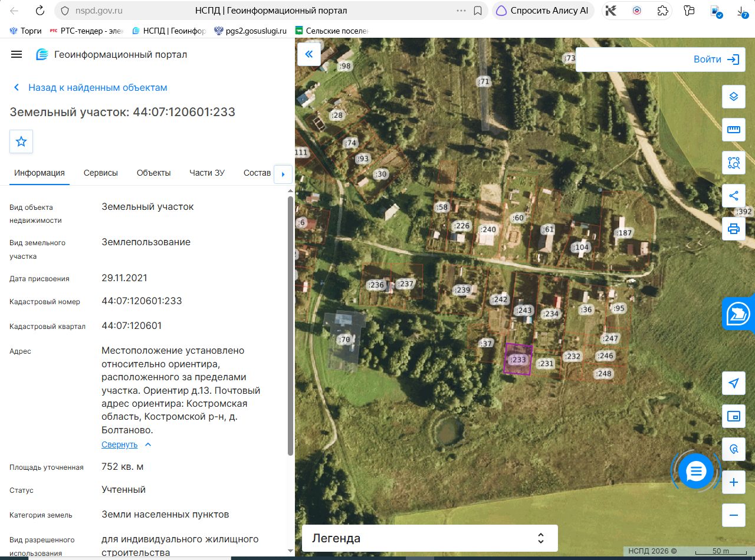Open the РТС-тендер bookmark
This screenshot has height=560, width=755.
(87, 31)
